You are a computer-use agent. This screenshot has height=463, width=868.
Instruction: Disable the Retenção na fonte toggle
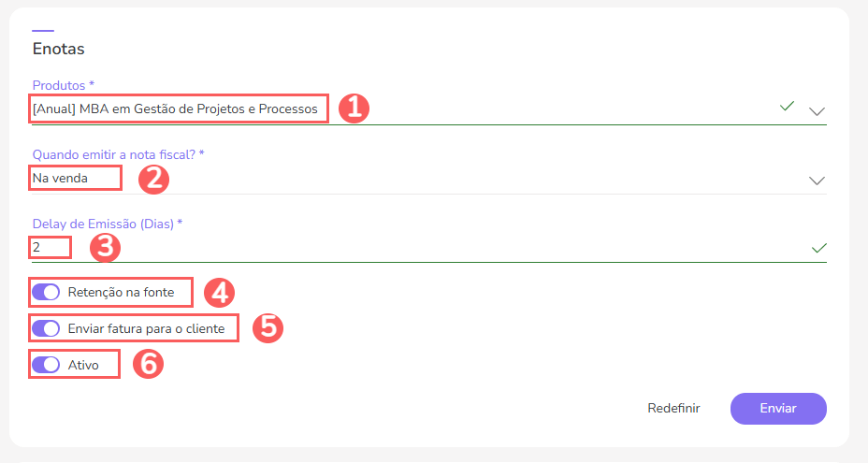pos(46,293)
